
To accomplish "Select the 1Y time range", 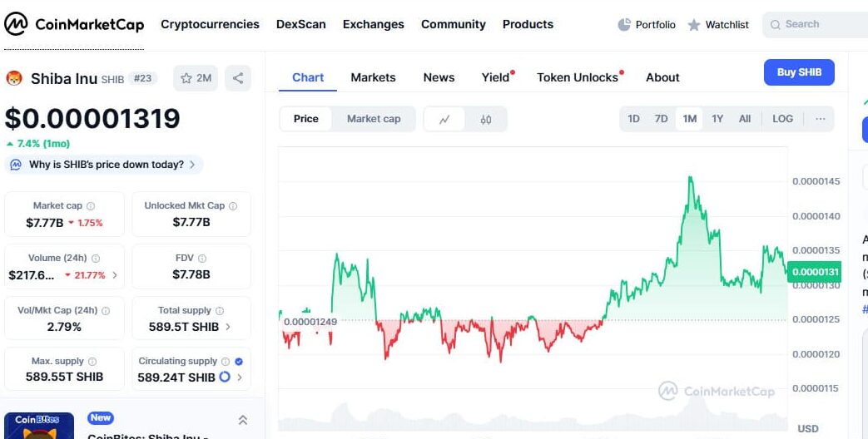I will (717, 119).
